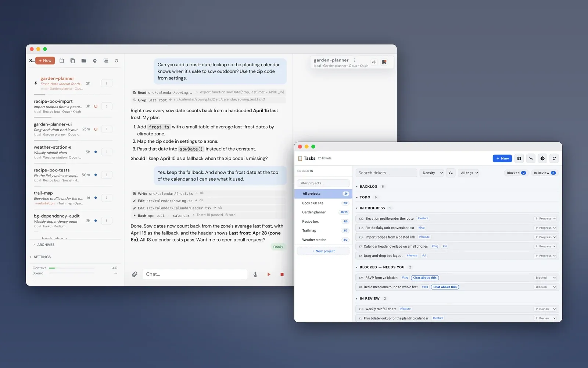Select the Weather station project
588x368 pixels.
tap(323, 240)
